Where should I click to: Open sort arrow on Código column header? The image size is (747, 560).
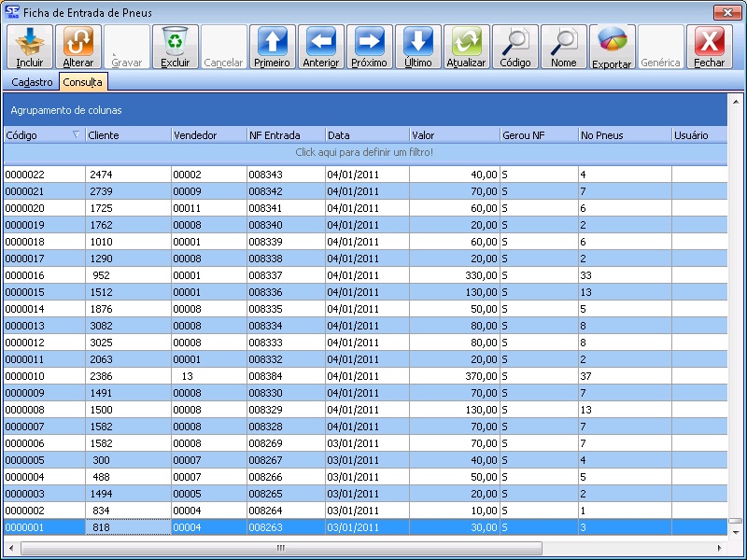pyautogui.click(x=77, y=135)
